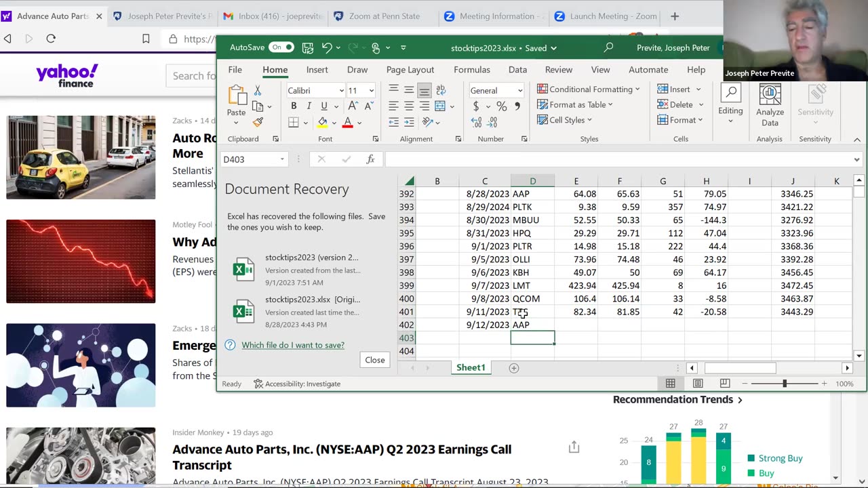Open the File menu
868x488 pixels.
235,70
